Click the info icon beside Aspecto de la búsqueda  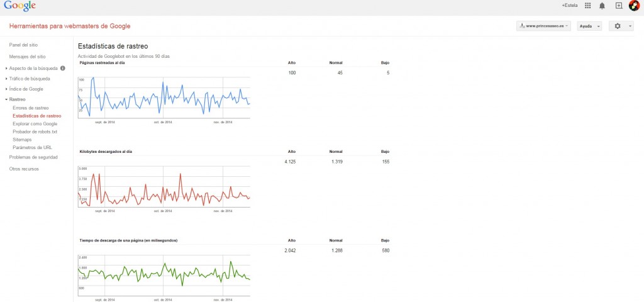(x=63, y=68)
